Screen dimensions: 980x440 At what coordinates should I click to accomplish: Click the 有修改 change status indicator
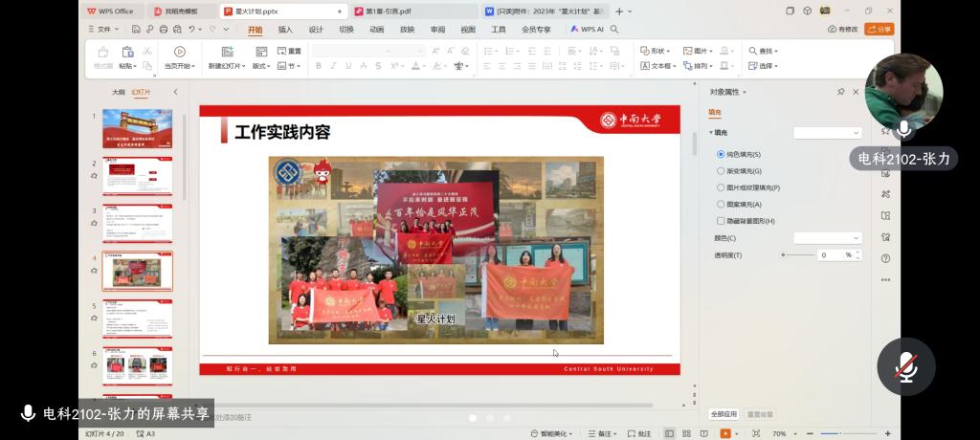pos(842,30)
